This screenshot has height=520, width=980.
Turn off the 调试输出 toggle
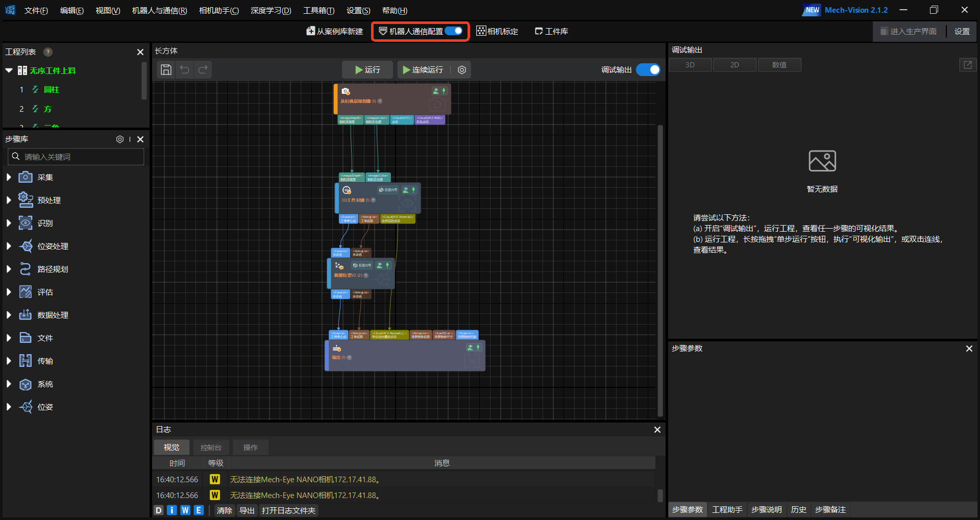(x=648, y=70)
